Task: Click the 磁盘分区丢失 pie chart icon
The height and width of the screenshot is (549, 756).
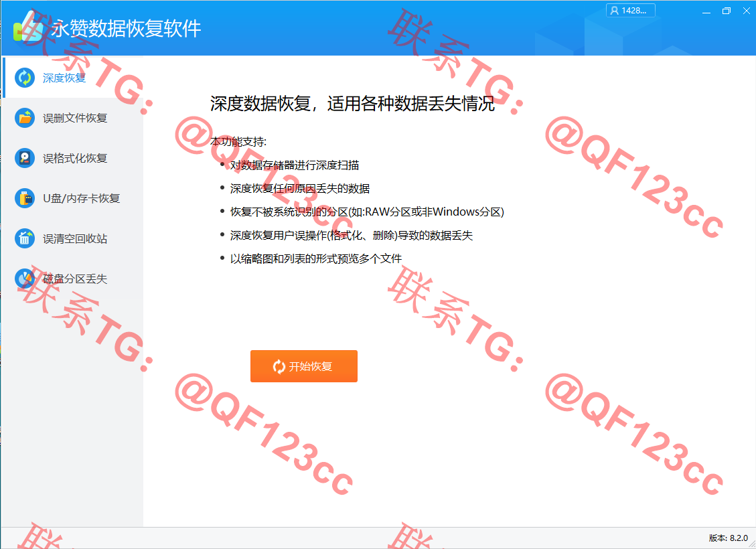Action: click(25, 279)
